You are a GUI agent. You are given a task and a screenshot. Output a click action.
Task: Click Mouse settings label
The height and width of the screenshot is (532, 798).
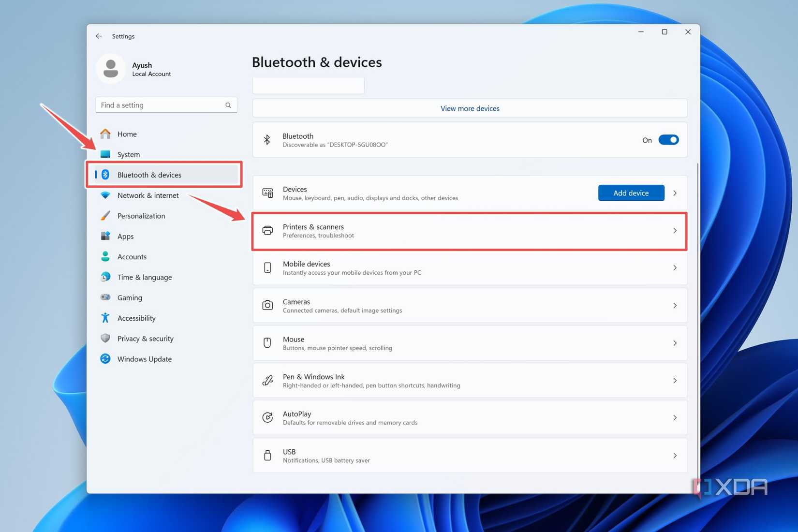click(x=293, y=340)
